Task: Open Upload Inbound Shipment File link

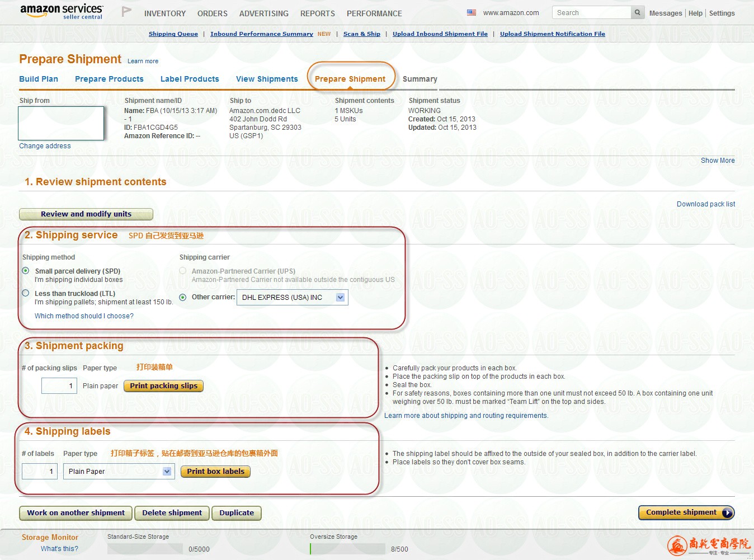Action: tap(440, 34)
